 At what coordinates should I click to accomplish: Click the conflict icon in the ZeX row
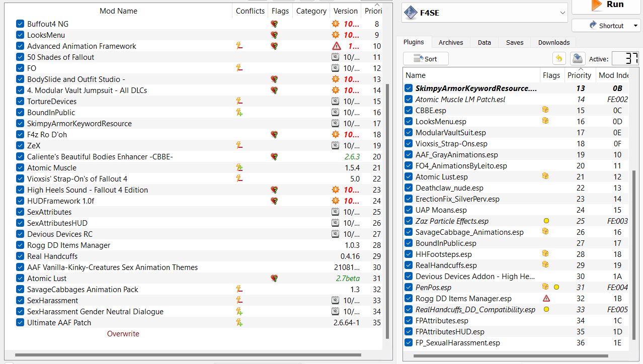(239, 145)
